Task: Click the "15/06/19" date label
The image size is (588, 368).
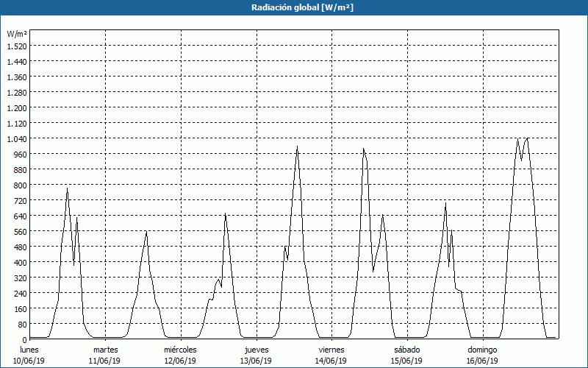Action: (407, 361)
